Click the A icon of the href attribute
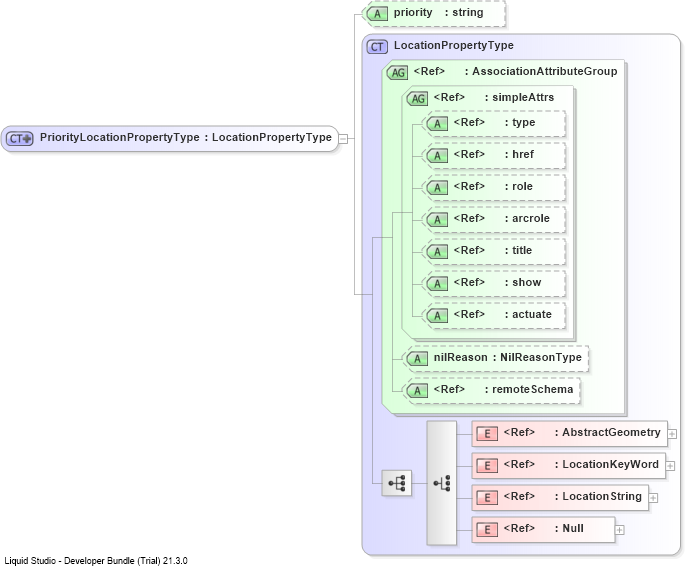This screenshot has width=685, height=566. point(437,155)
